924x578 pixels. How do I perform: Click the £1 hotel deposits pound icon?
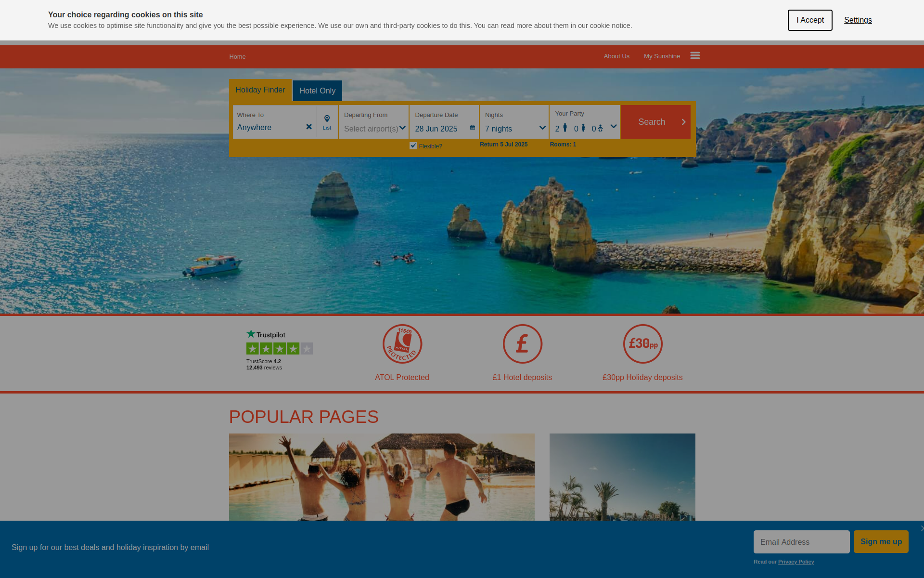tap(523, 344)
